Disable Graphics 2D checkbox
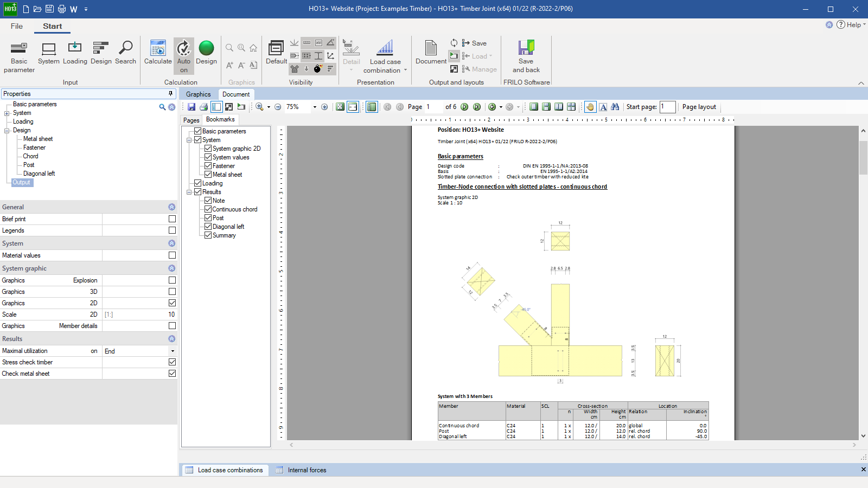The image size is (868, 488). 172,303
